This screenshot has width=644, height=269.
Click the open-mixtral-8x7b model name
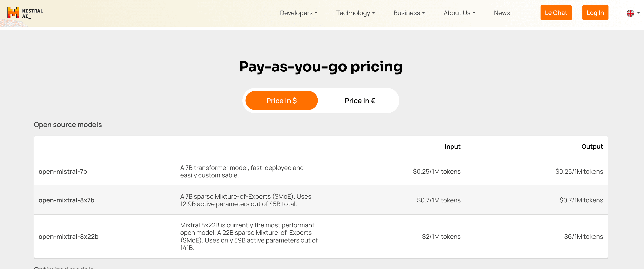point(66,200)
